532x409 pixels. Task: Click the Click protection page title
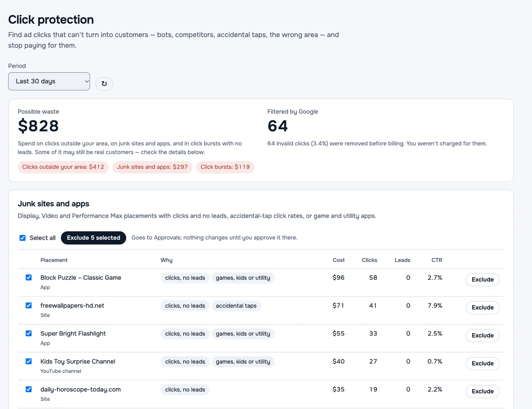[51, 19]
